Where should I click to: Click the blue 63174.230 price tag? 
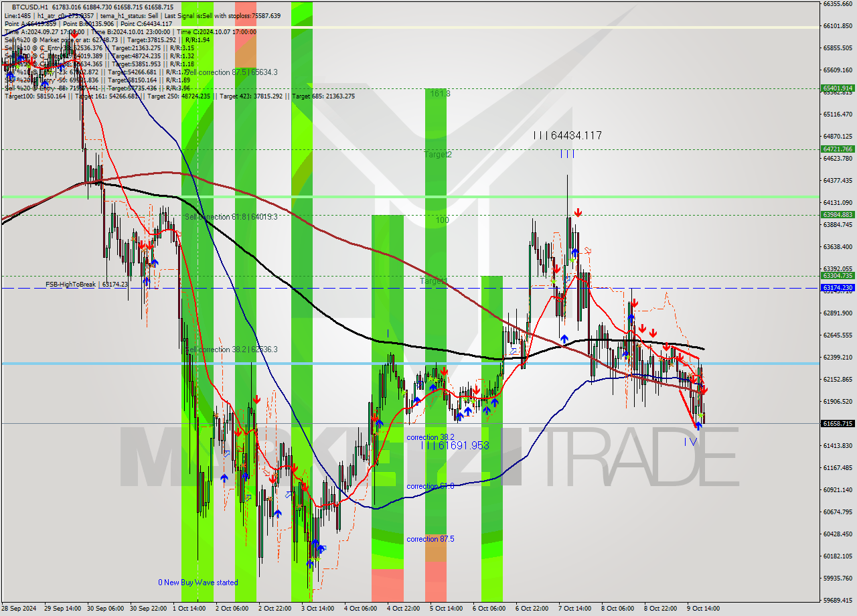click(837, 287)
